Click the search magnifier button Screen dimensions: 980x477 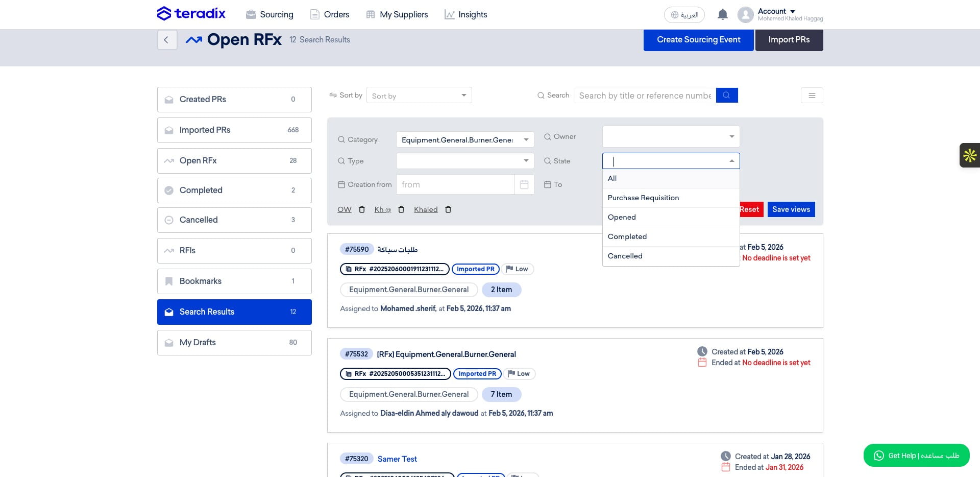pyautogui.click(x=727, y=95)
